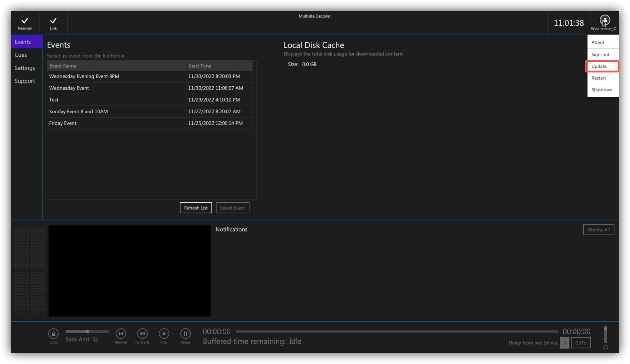
Task: Pause playback with Pause icon
Action: pyautogui.click(x=185, y=333)
